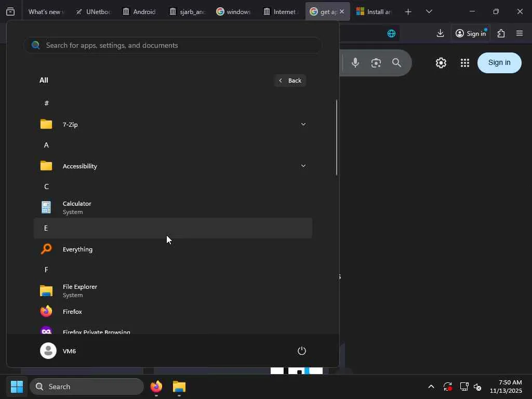Open the network tray icon

464,387
